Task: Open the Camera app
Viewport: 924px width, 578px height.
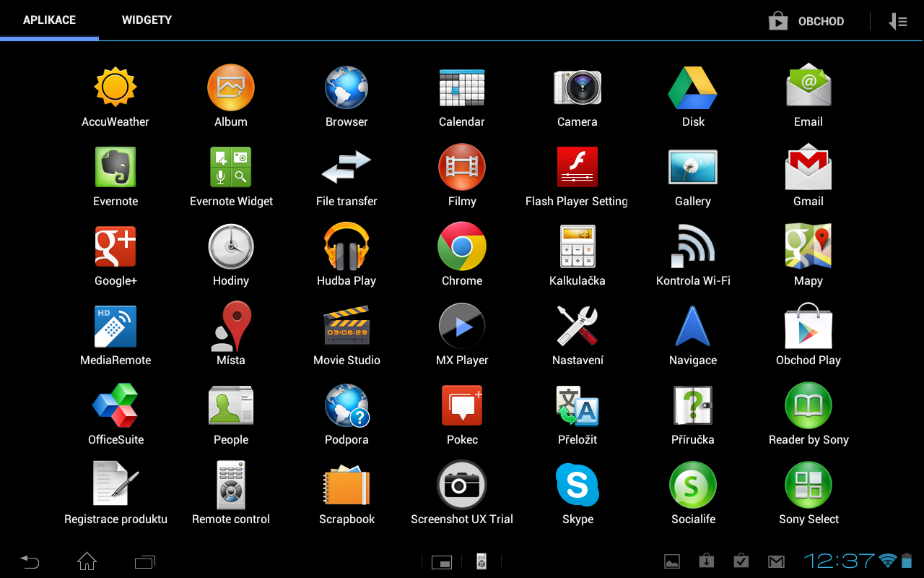Action: pyautogui.click(x=577, y=87)
